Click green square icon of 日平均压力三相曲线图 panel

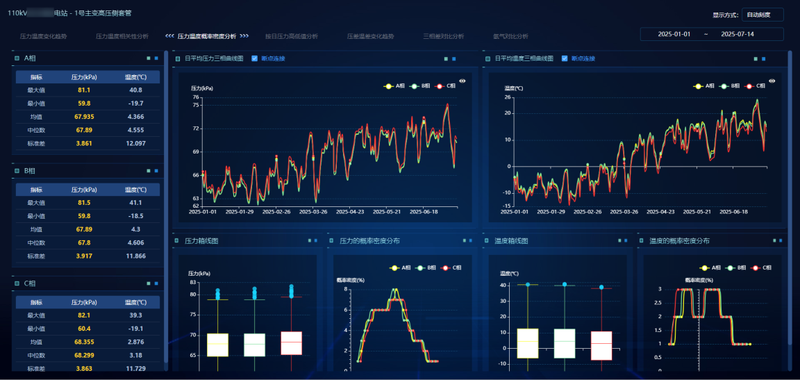tap(446, 59)
